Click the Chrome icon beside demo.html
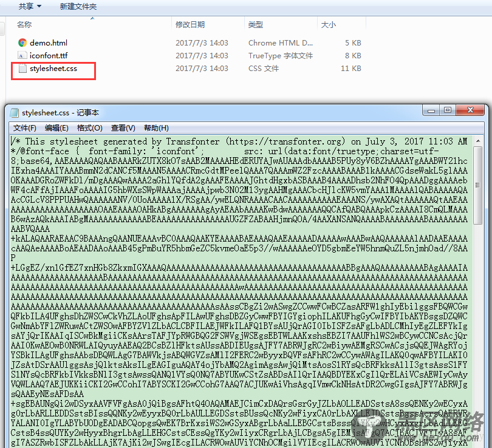Viewport: 492px width, 448px height. point(22,42)
